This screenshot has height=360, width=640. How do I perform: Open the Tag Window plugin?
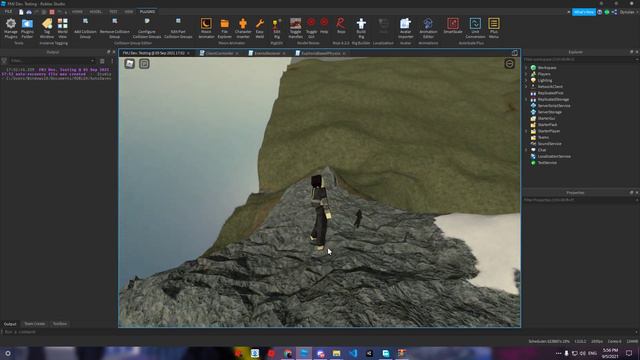click(47, 28)
